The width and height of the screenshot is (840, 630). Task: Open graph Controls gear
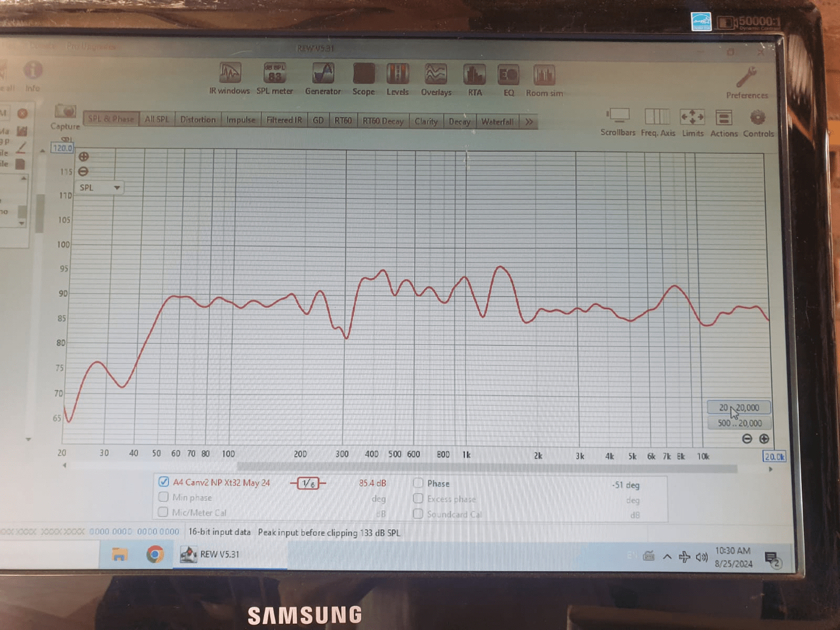[x=758, y=123]
